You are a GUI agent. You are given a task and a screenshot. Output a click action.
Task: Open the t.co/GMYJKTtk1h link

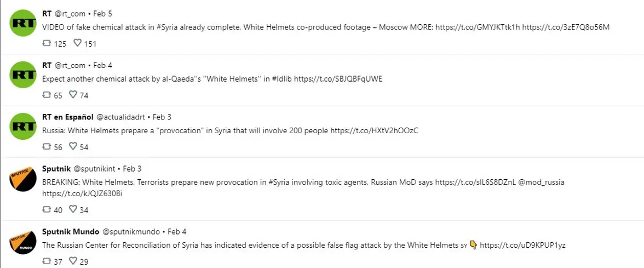pos(478,27)
